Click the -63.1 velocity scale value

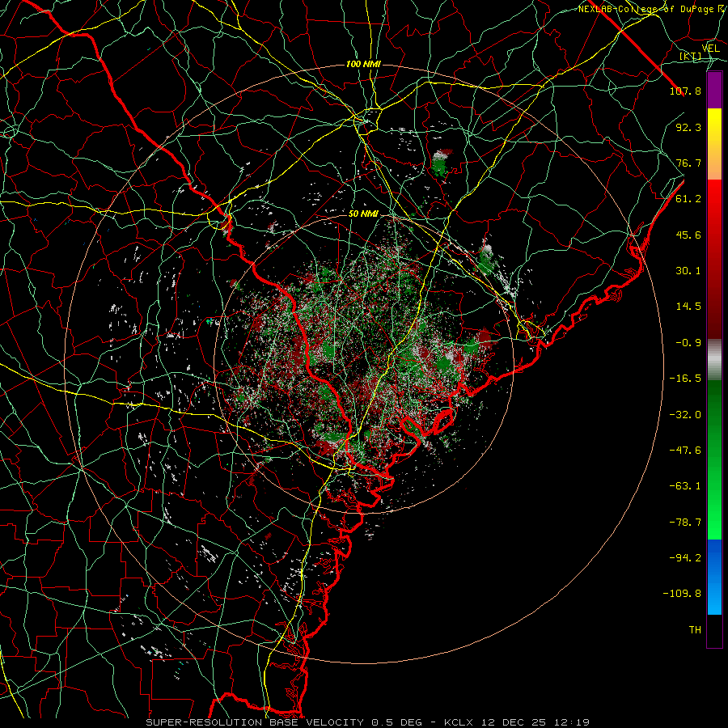[685, 486]
